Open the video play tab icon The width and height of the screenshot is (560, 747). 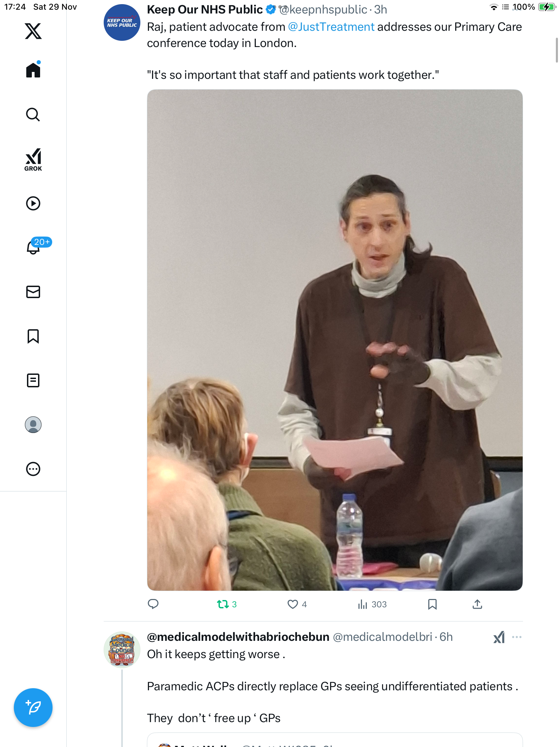[33, 203]
